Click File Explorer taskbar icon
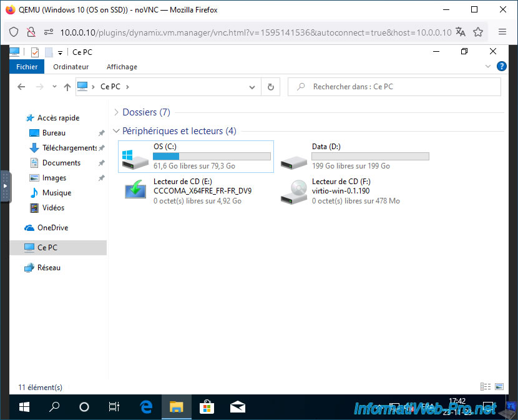Viewport: 518px width, 420px height. [177, 407]
